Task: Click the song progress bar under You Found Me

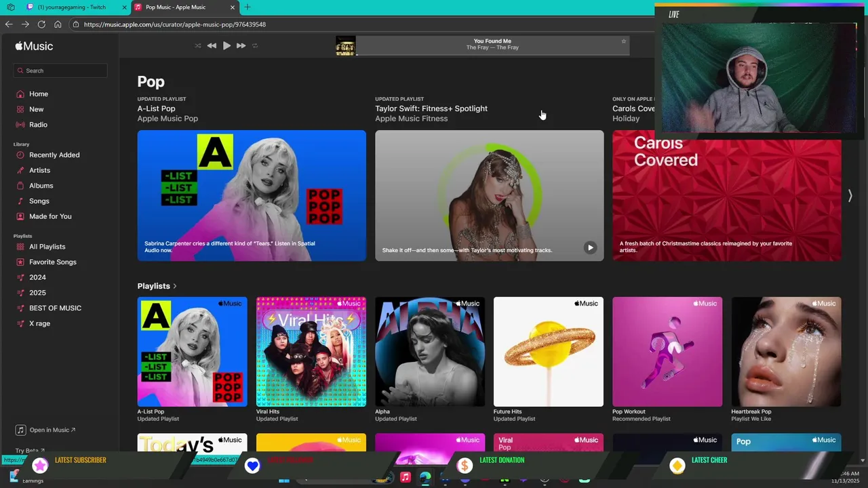Action: pos(492,54)
